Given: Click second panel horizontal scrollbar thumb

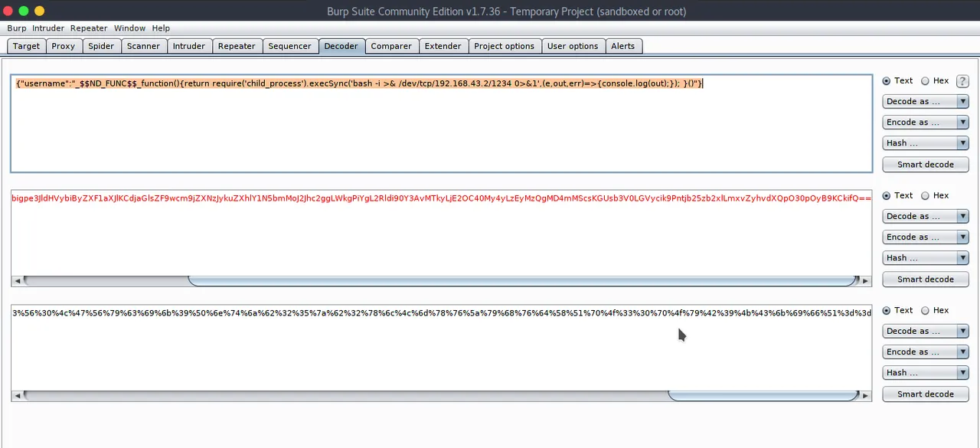Looking at the screenshot, I should [522, 281].
